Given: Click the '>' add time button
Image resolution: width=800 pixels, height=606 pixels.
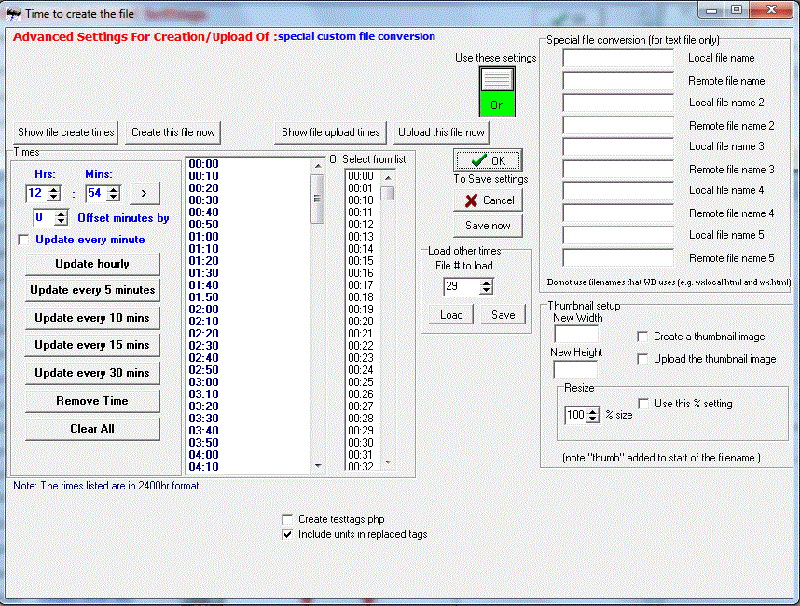Looking at the screenshot, I should tap(144, 193).
